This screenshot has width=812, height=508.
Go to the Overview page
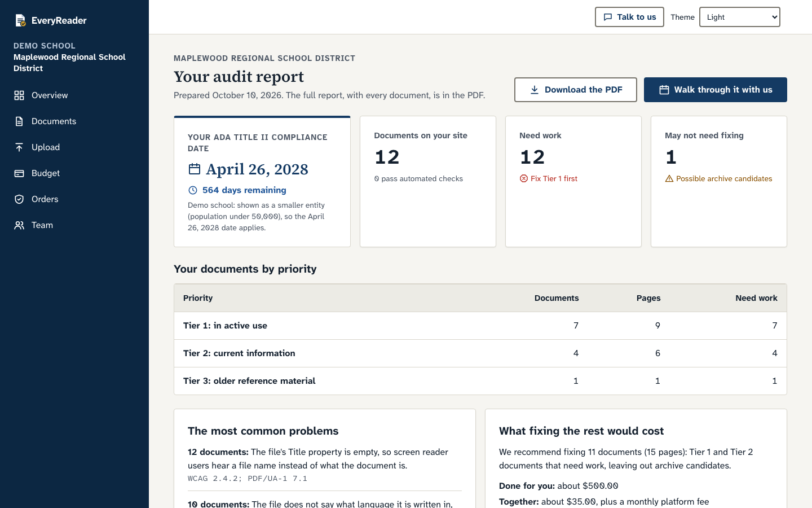(x=50, y=95)
